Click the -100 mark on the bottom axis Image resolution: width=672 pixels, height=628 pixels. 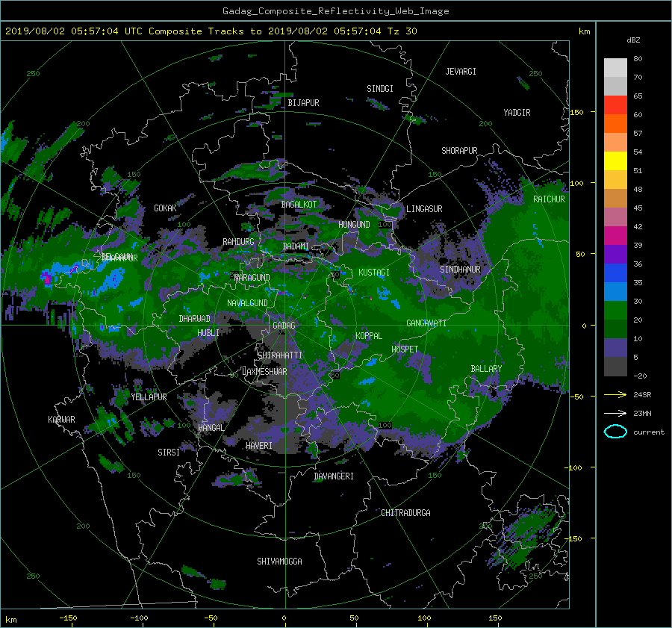(139, 618)
